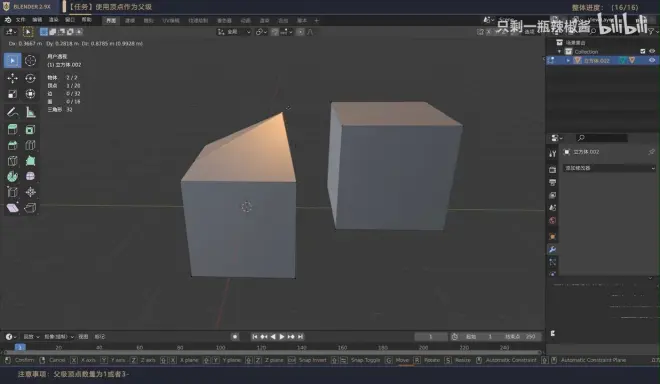This screenshot has width=660, height=384.
Task: Expand the 立方体.002 outliner row
Action: click(568, 61)
